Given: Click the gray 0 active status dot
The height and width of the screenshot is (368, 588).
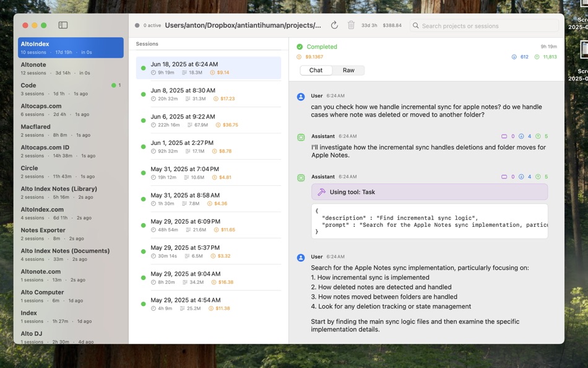Looking at the screenshot, I should click(x=137, y=25).
